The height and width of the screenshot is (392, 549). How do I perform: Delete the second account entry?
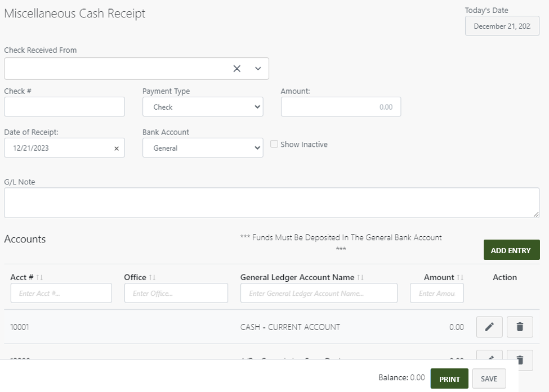[519, 360]
